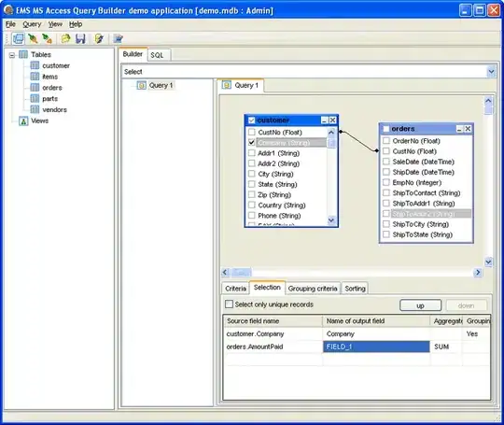This screenshot has height=425, width=504.
Task: Minimize the customer table box
Action: coord(324,120)
